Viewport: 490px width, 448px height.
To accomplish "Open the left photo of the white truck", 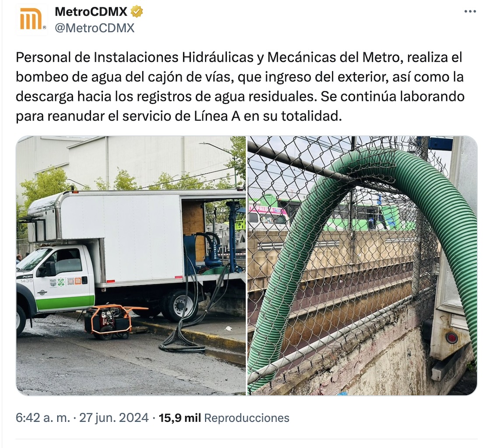I will [131, 265].
